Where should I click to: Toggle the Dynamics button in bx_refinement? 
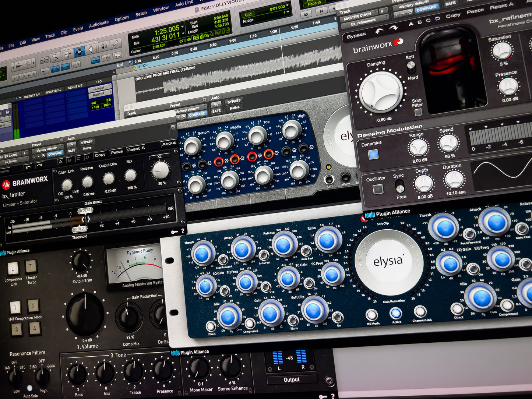373,154
